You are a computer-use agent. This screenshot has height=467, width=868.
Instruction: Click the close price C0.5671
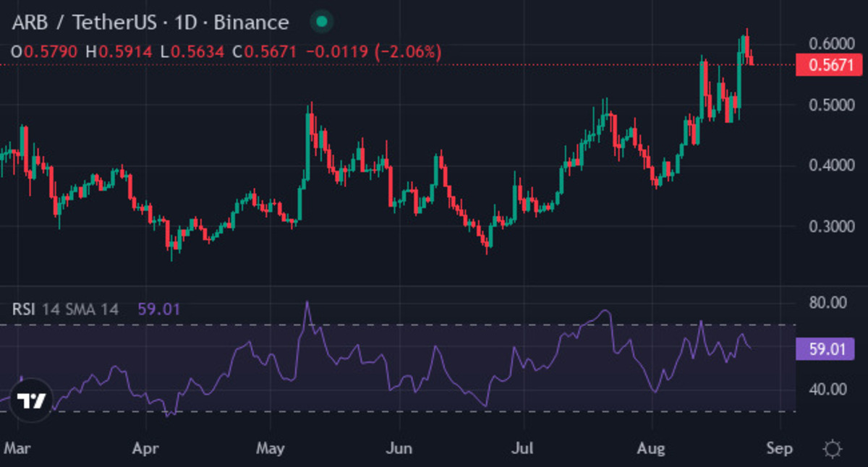click(266, 51)
